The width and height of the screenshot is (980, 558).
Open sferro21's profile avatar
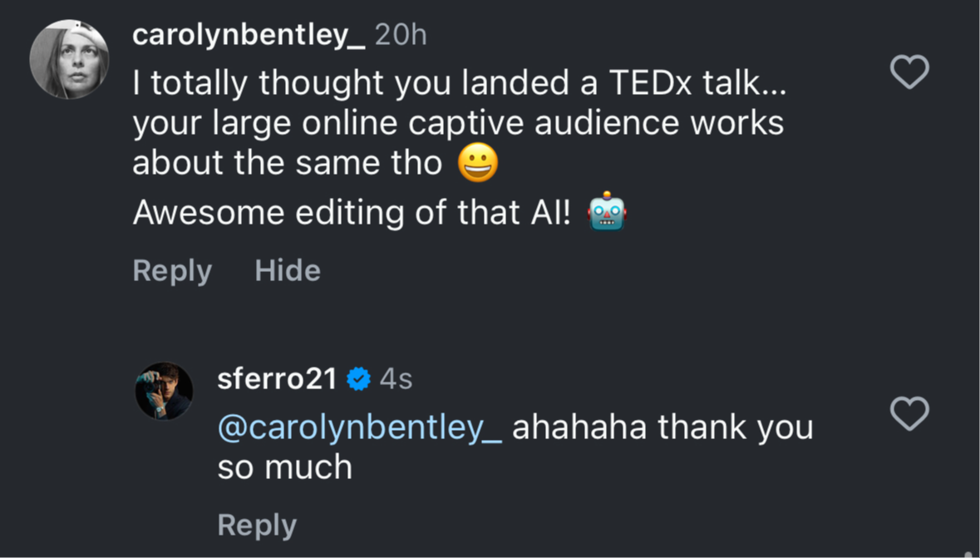coord(165,391)
